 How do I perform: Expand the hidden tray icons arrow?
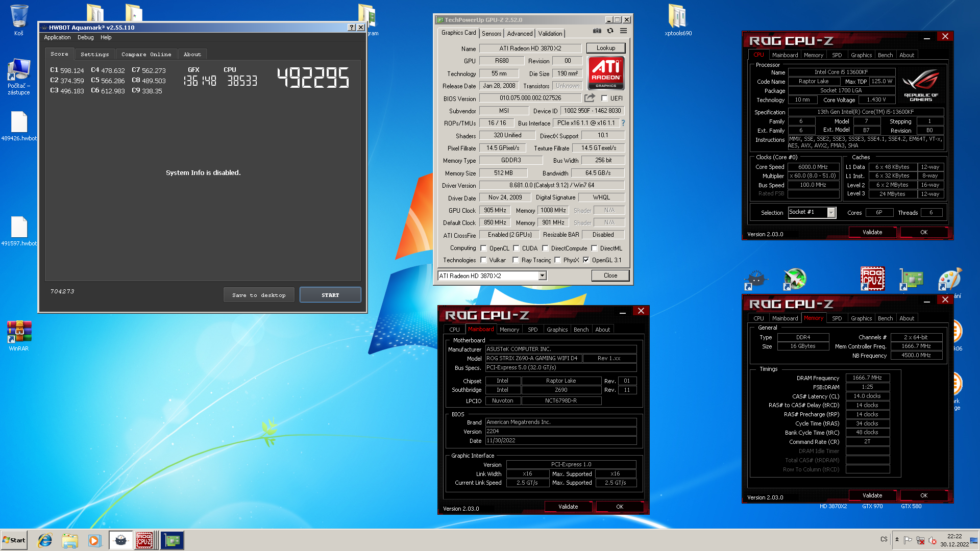pos(897,540)
